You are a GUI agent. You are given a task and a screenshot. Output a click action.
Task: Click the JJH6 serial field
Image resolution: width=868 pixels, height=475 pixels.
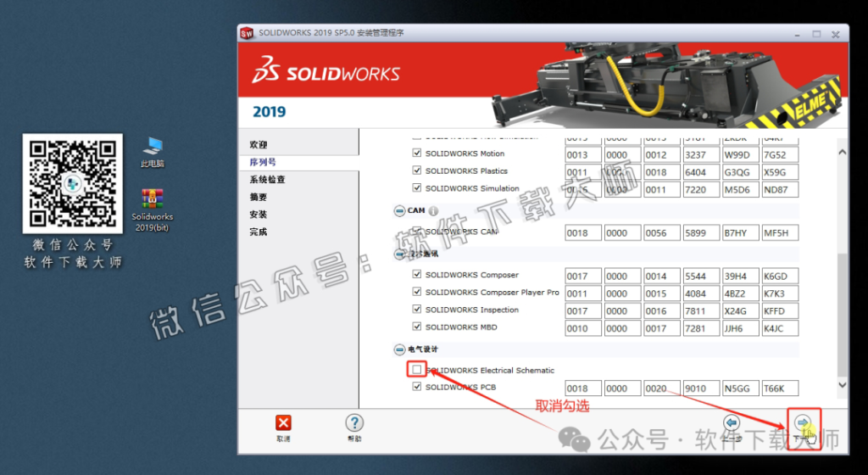coord(741,328)
